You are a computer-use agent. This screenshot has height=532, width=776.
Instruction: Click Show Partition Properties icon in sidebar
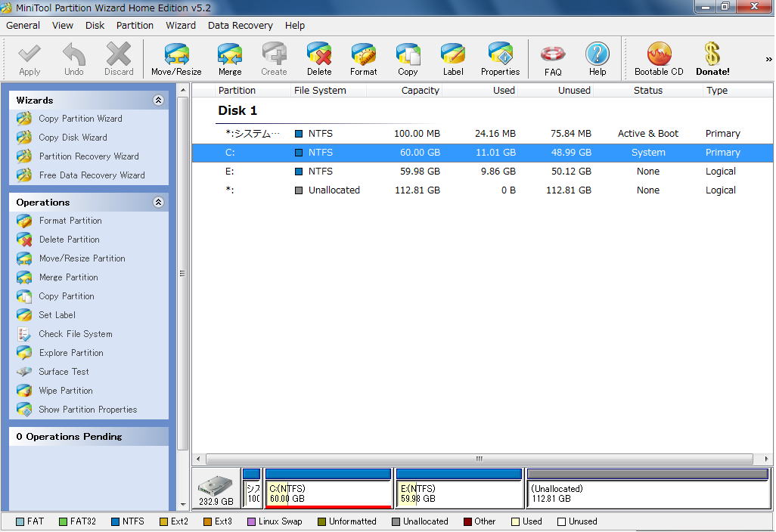tap(24, 410)
